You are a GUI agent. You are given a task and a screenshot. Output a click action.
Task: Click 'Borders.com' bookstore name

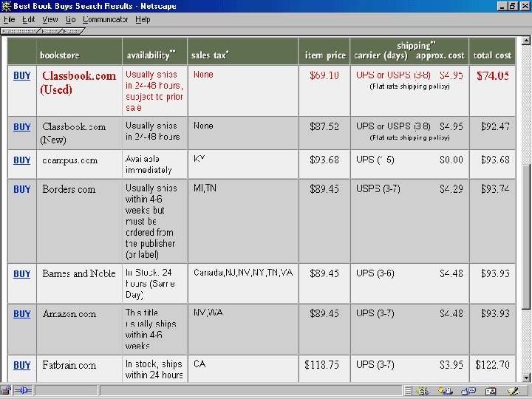pos(69,189)
